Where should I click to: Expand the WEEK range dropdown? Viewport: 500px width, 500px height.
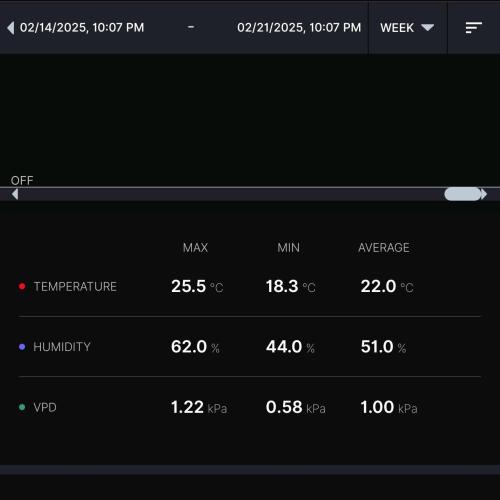(x=407, y=28)
